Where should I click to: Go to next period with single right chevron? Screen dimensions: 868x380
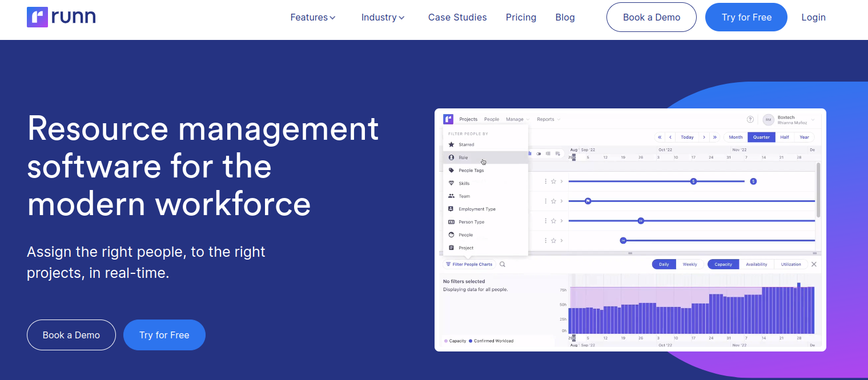coord(704,137)
